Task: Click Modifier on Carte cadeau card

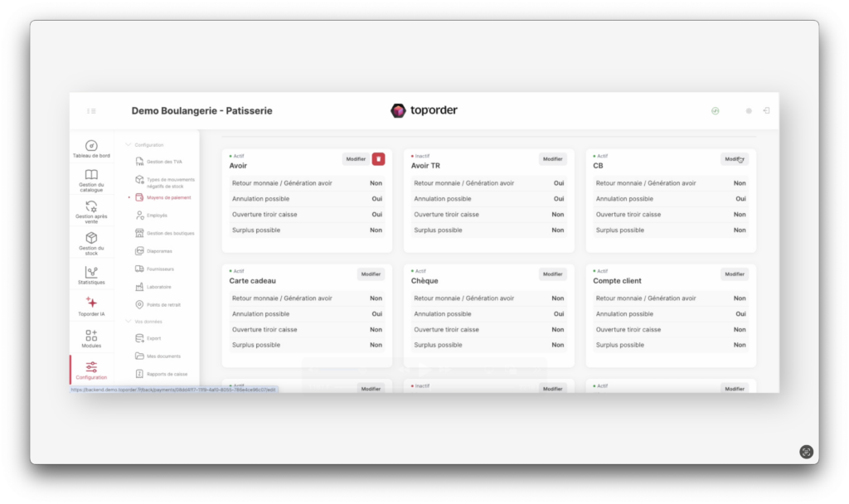Action: (x=371, y=274)
